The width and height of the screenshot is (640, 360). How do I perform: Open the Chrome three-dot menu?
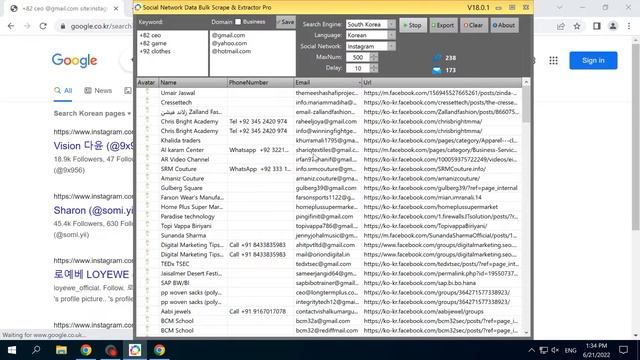tap(629, 26)
